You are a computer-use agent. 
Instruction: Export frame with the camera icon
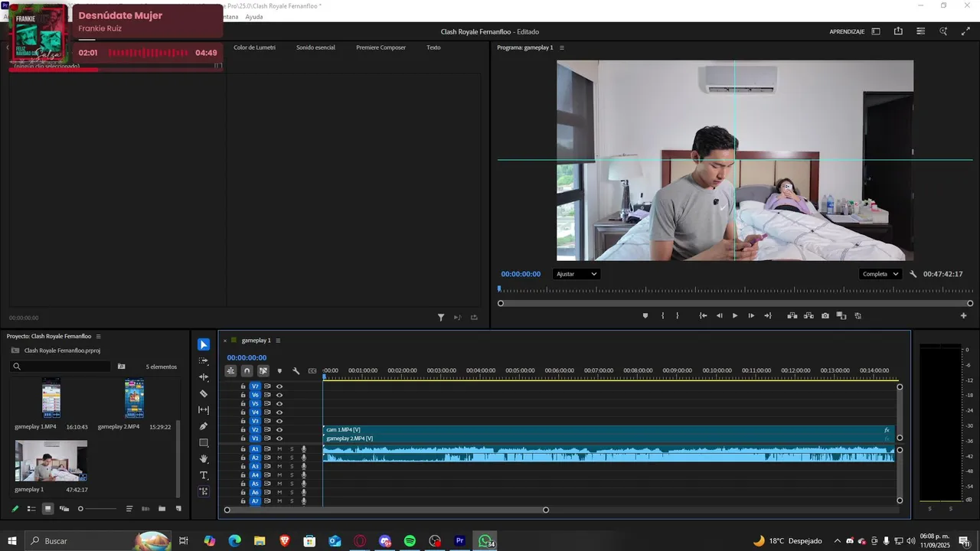pyautogui.click(x=825, y=315)
